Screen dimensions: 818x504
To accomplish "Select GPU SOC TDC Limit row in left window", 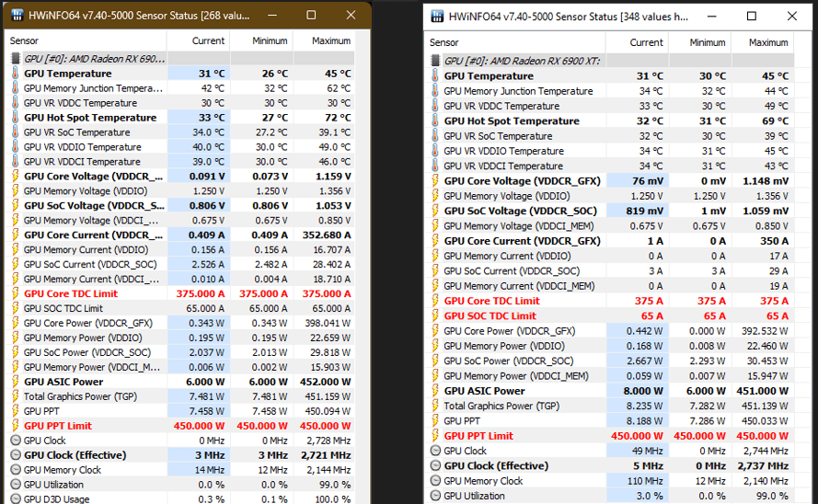I will coord(180,308).
